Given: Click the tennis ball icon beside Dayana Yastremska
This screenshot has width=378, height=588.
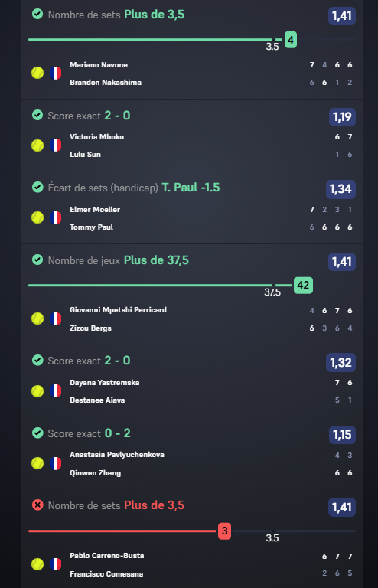Looking at the screenshot, I should [x=37, y=391].
